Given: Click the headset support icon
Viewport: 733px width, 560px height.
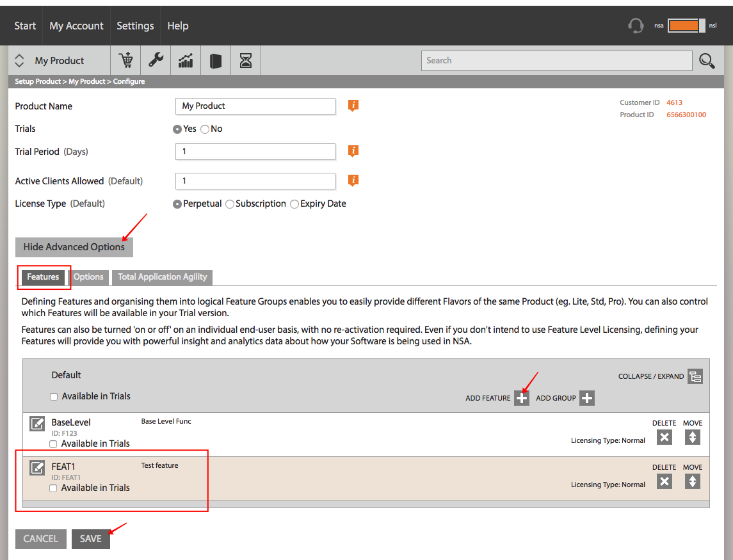Looking at the screenshot, I should click(x=635, y=26).
